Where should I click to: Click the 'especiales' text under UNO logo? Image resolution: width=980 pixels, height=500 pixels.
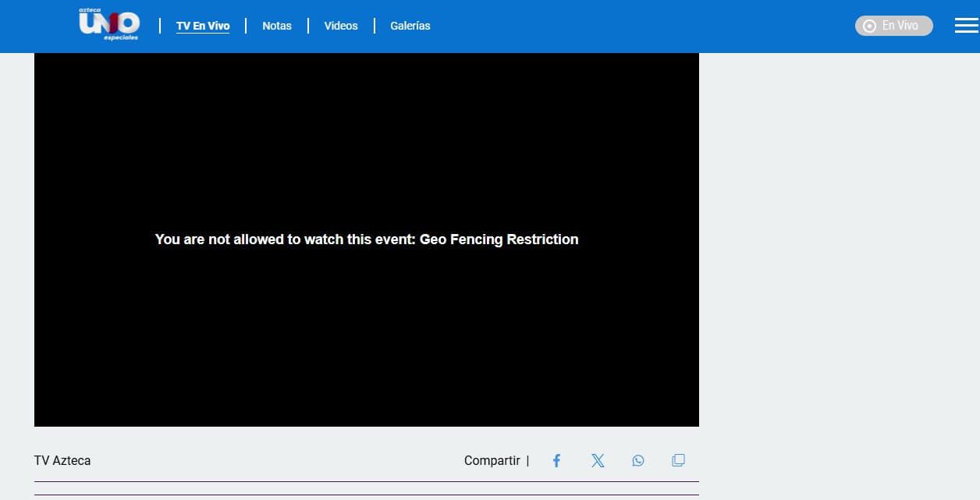pos(121,37)
